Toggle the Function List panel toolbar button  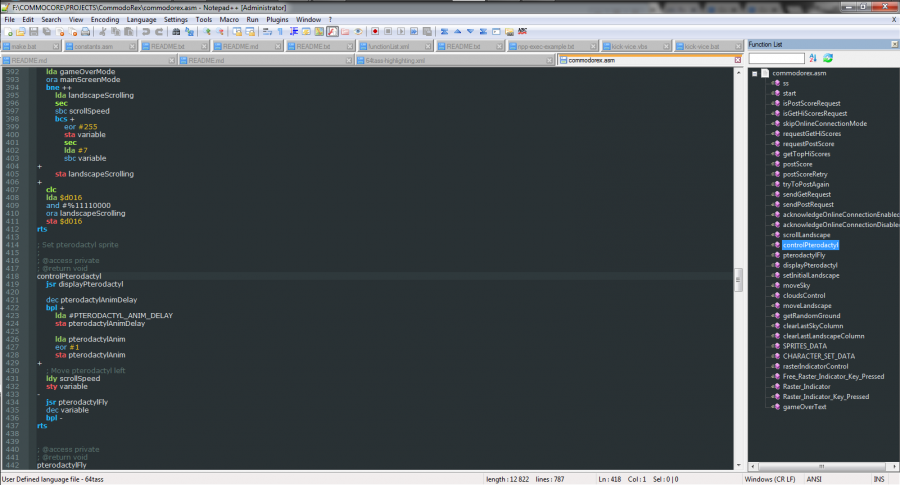point(332,32)
